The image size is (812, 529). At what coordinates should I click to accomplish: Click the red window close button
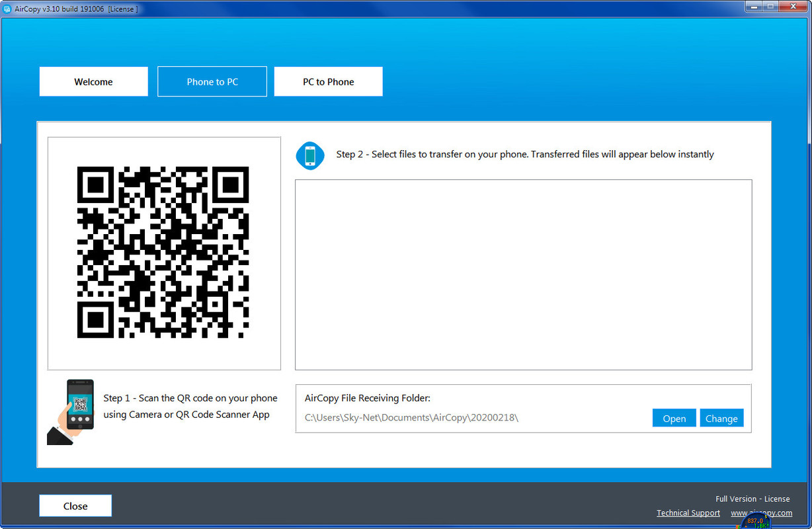(x=793, y=7)
